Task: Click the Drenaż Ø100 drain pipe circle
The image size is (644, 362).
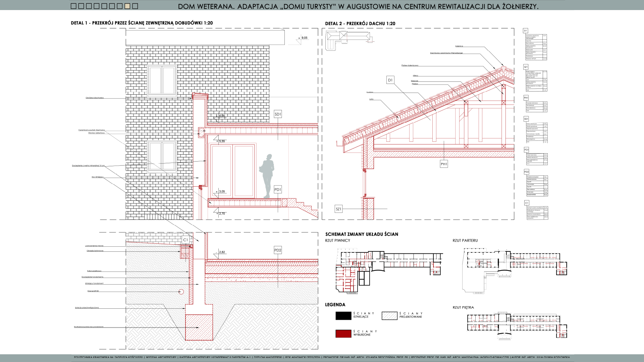Action: point(181,292)
